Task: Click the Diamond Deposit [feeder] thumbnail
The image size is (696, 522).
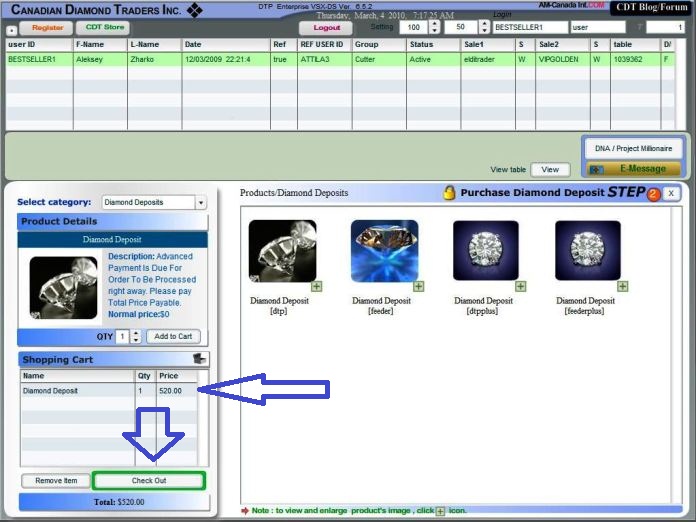Action: pyautogui.click(x=384, y=250)
